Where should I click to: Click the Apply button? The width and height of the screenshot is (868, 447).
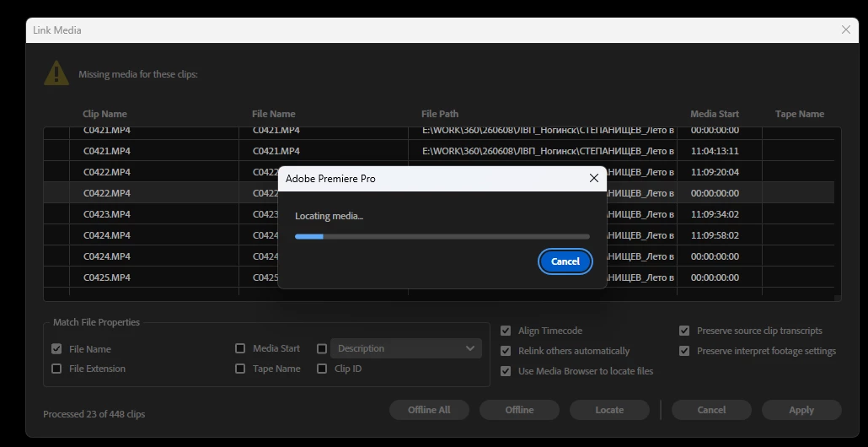pyautogui.click(x=801, y=410)
